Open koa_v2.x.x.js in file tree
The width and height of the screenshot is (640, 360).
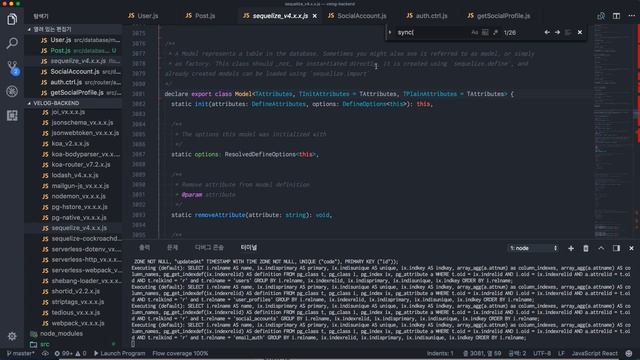[x=73, y=144]
